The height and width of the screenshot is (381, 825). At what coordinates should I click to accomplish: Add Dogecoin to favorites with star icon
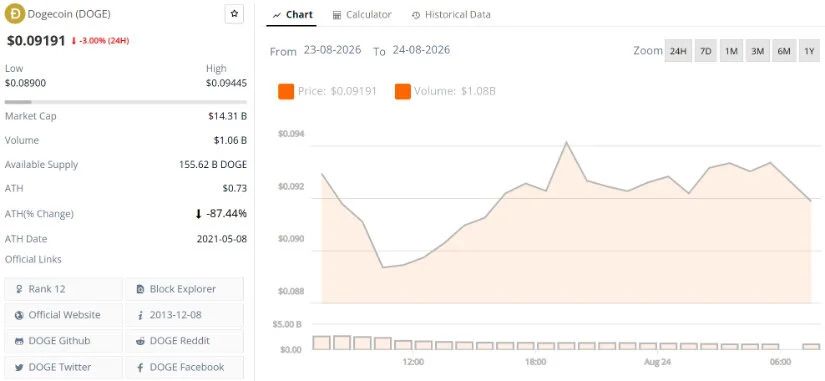point(234,14)
